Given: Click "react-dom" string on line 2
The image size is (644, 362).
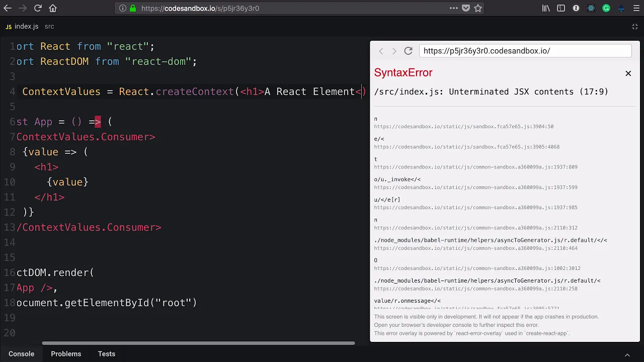Looking at the screenshot, I should point(158,61).
